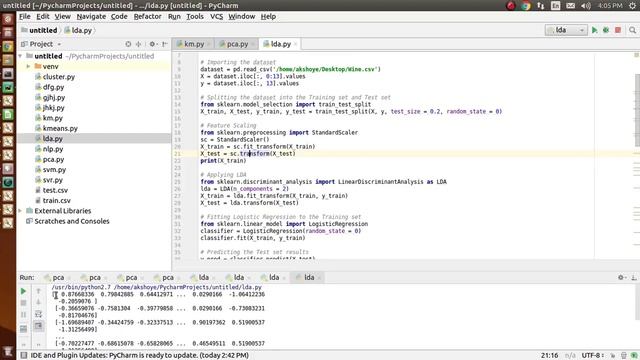Open Search Everywhere magnifier icon
Screen dimensions: 640x360
[632, 30]
